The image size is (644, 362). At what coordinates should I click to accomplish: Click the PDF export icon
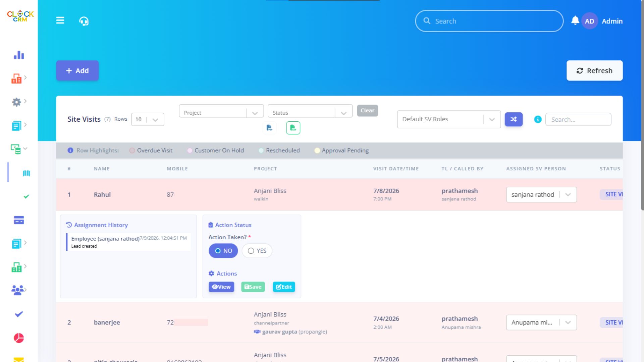click(269, 128)
